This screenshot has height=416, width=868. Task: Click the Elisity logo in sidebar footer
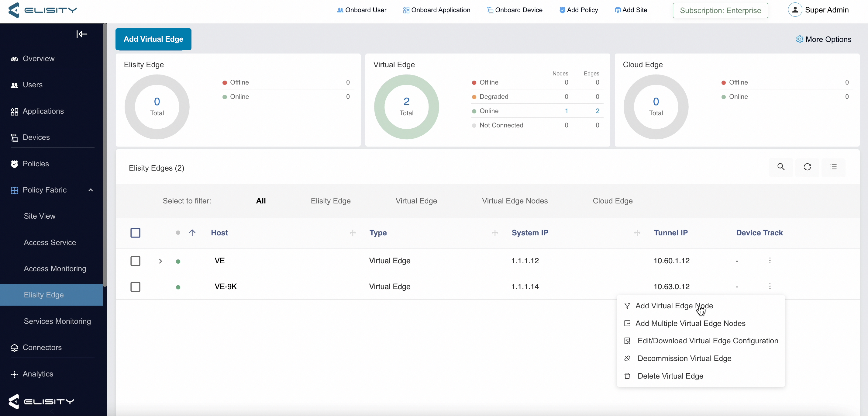point(41,401)
